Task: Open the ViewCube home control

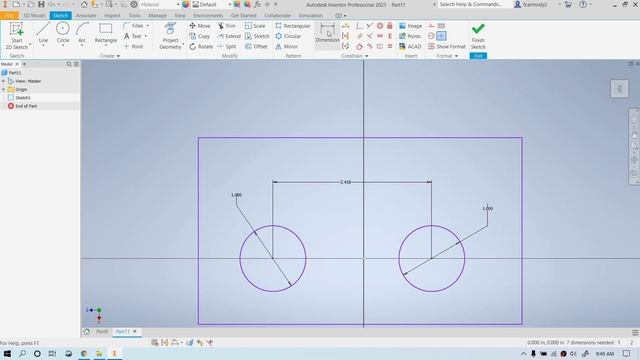Action: [x=619, y=89]
